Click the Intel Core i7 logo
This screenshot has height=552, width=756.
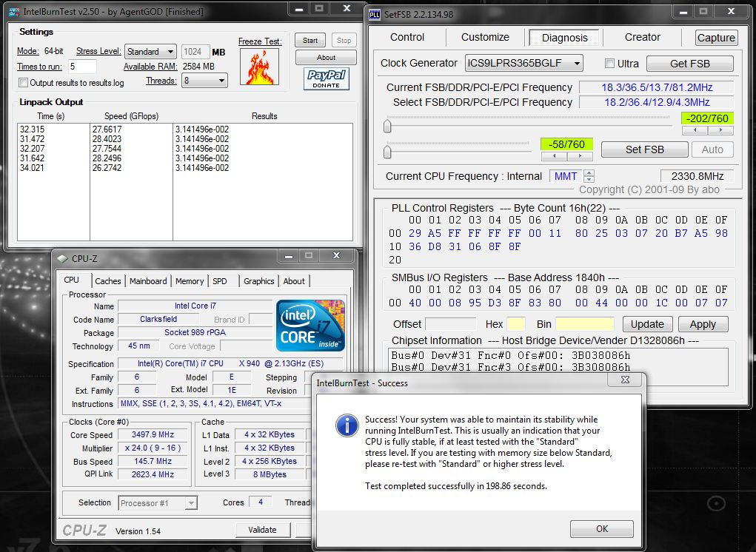click(x=310, y=326)
